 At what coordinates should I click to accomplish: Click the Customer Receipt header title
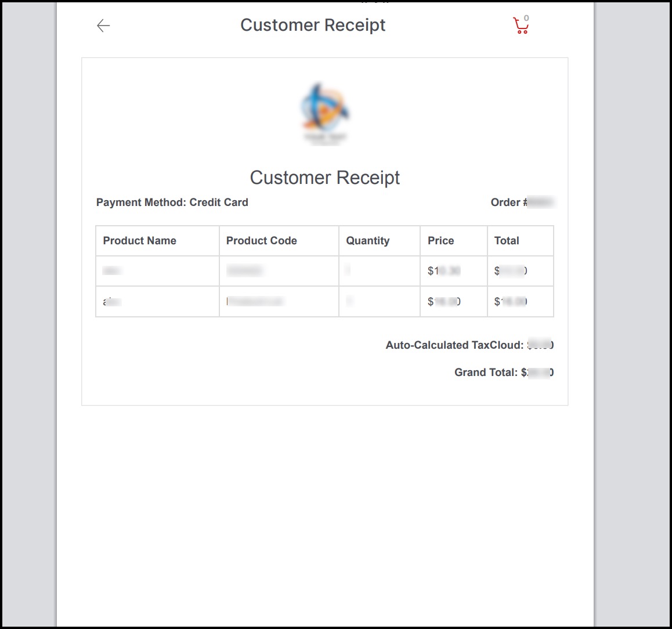tap(313, 26)
